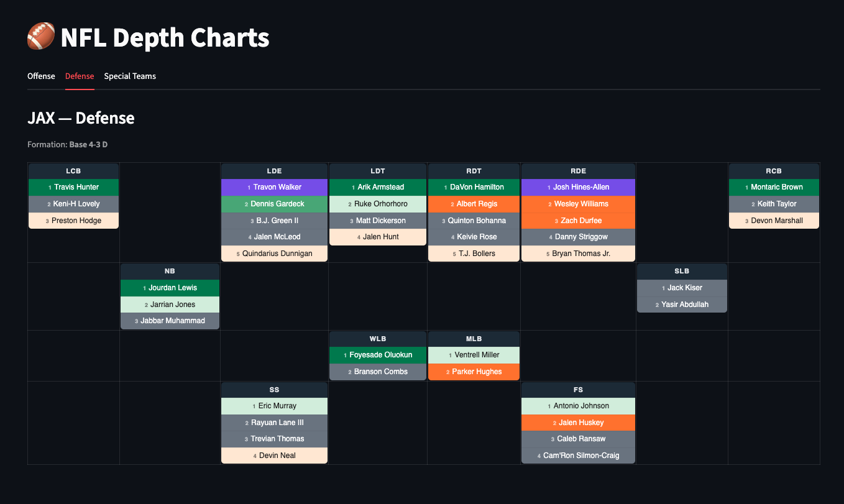The width and height of the screenshot is (844, 504).
Task: Click the LDT position header
Action: pos(378,171)
